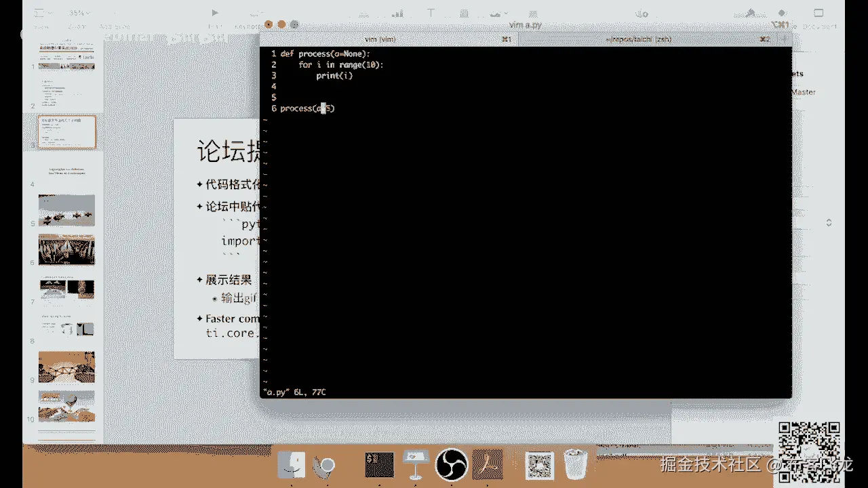The width and height of the screenshot is (868, 488).
Task: Click the '"a.py" 6L, 77C' vim status line
Action: (x=294, y=392)
